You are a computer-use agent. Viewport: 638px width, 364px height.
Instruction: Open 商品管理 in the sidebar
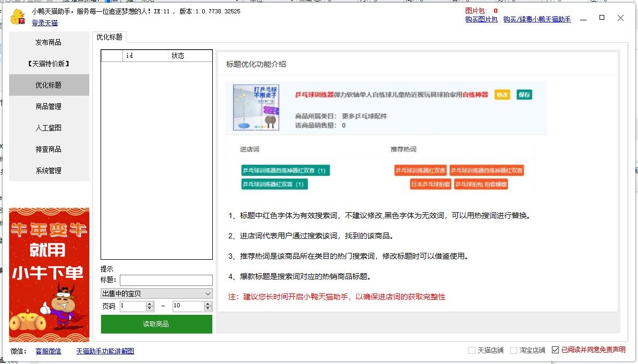(x=49, y=106)
